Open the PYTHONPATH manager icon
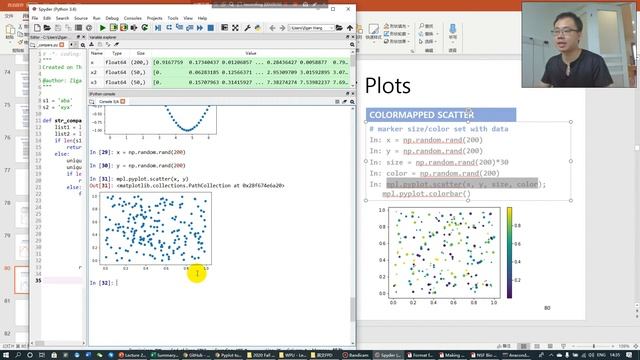This screenshot has width=640, height=360. click(x=258, y=28)
